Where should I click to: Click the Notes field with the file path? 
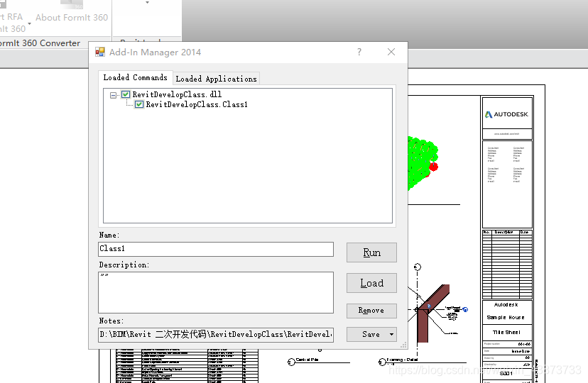(x=216, y=334)
